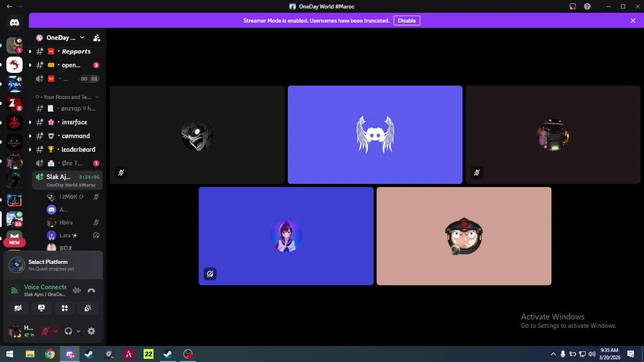This screenshot has width=644, height=362.
Task: Expand arrow beside leaderboard channel
Action: (30, 149)
